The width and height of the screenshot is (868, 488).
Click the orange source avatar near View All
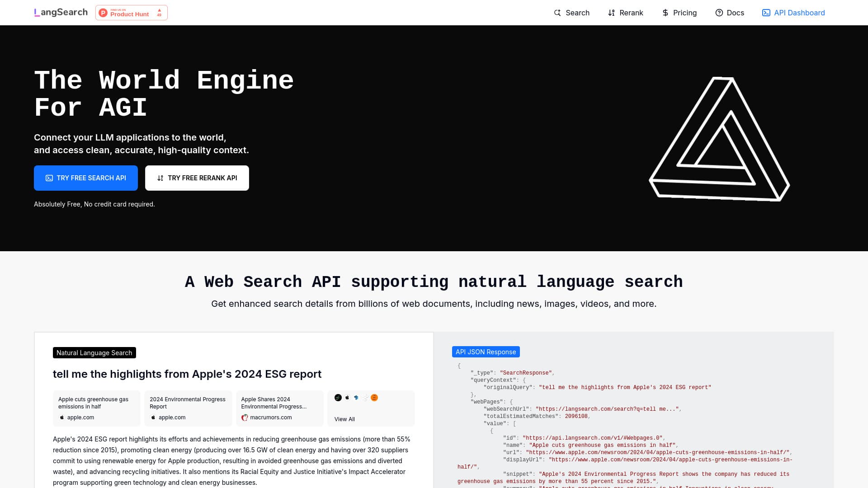pos(374,398)
